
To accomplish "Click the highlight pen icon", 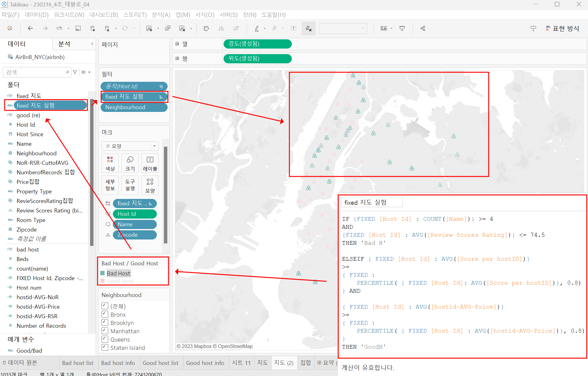I will click(257, 28).
